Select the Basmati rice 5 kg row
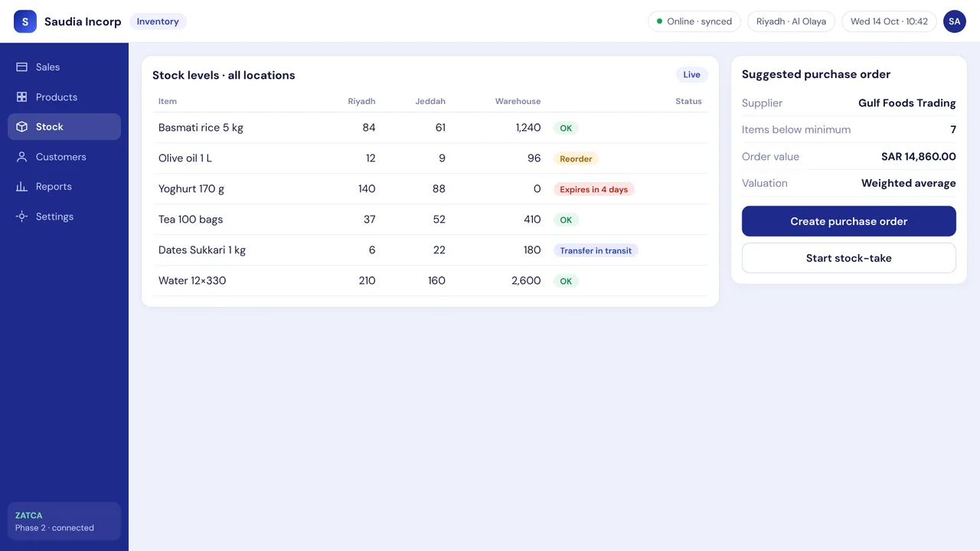Image resolution: width=980 pixels, height=551 pixels. [430, 128]
